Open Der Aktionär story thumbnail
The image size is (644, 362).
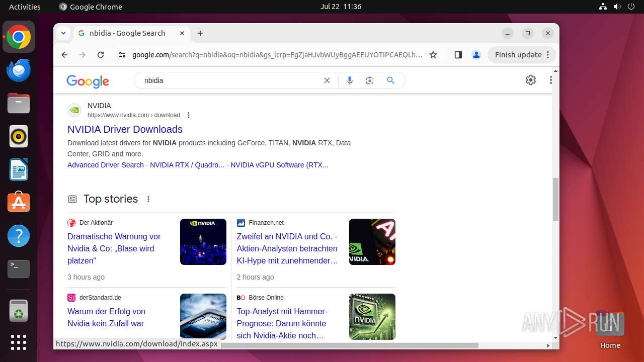203,242
